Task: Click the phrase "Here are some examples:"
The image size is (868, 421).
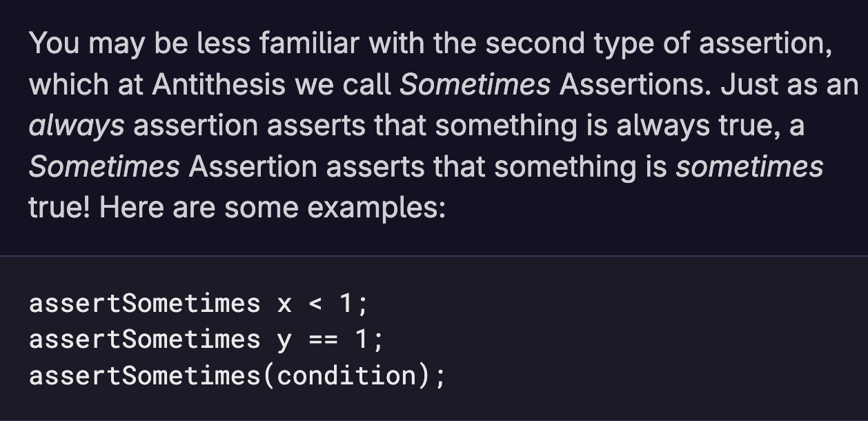Action: coord(273,208)
